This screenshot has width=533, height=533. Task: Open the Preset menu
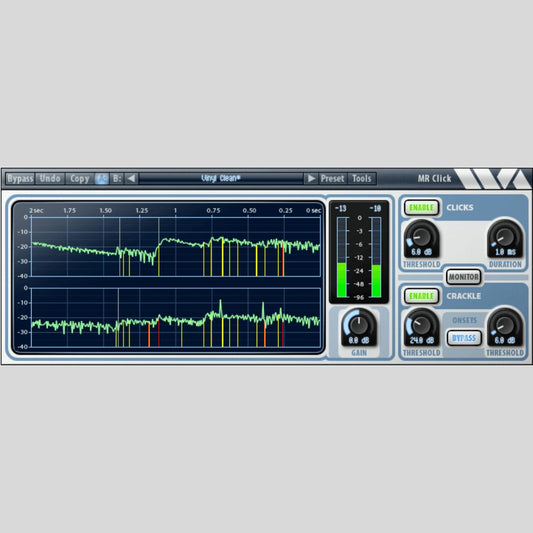(x=332, y=178)
